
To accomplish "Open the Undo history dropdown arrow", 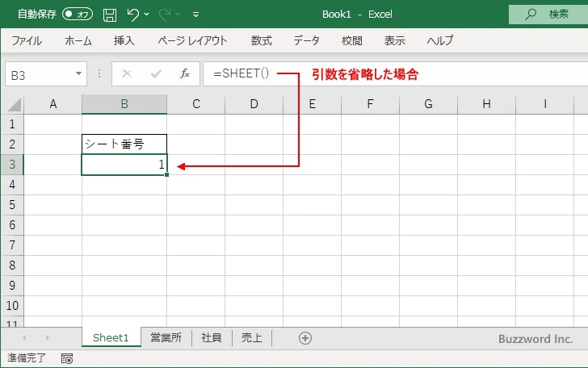I will pos(147,15).
